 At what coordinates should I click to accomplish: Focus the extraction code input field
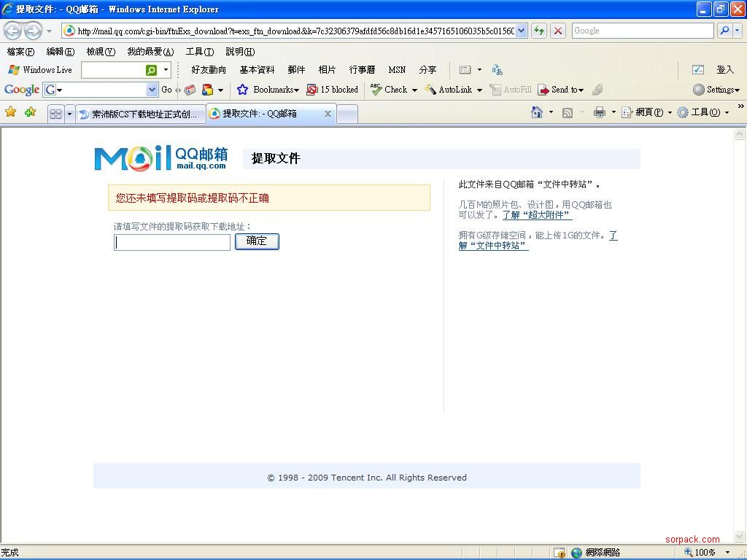click(x=172, y=242)
